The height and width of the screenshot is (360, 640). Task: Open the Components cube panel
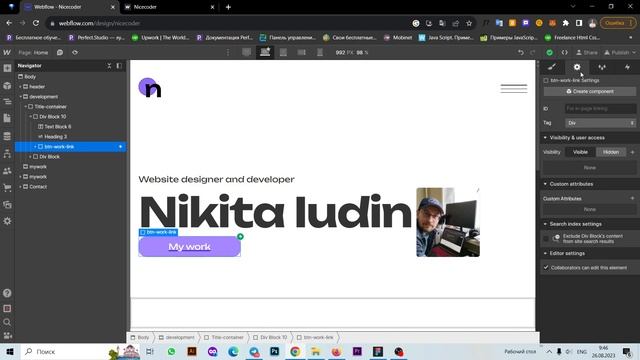[x=7, y=85]
